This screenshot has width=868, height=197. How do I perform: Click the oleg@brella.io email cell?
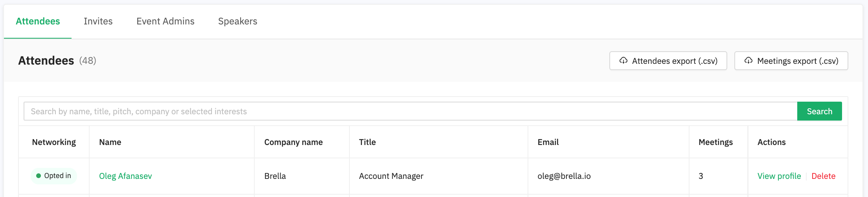tap(564, 176)
